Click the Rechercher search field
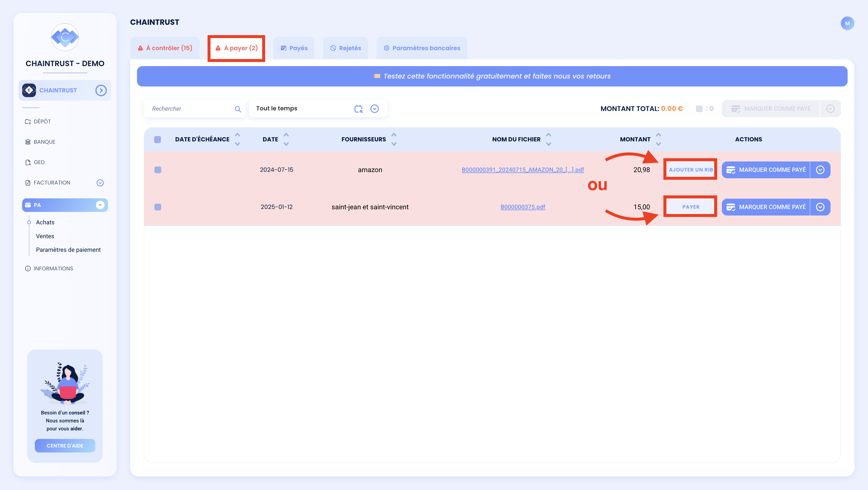Viewport: 868px width, 490px height. (x=195, y=109)
